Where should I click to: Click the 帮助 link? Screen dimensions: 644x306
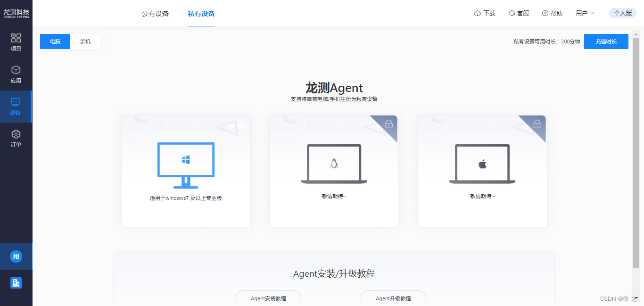(556, 13)
